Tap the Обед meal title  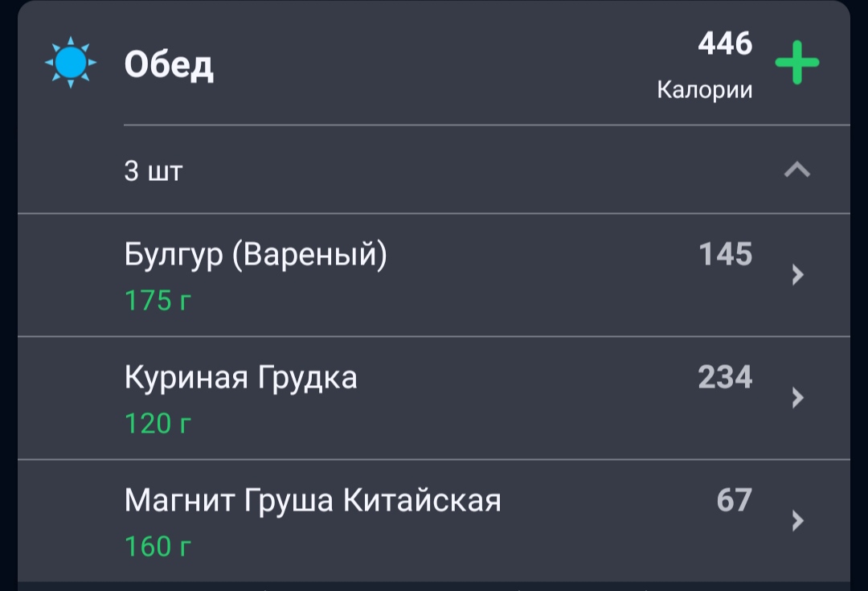pos(169,65)
